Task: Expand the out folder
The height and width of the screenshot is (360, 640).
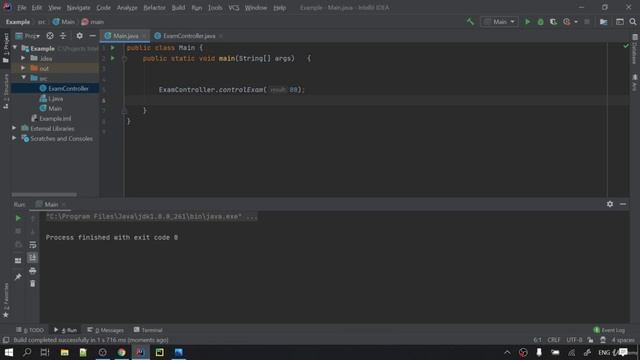Action: tap(23, 68)
